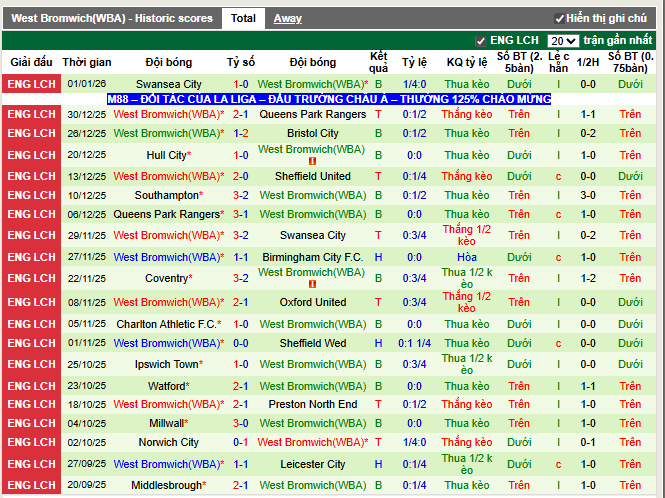Click the 0-0 score versus Sheffield Wed
665x498 pixels.
tap(240, 343)
